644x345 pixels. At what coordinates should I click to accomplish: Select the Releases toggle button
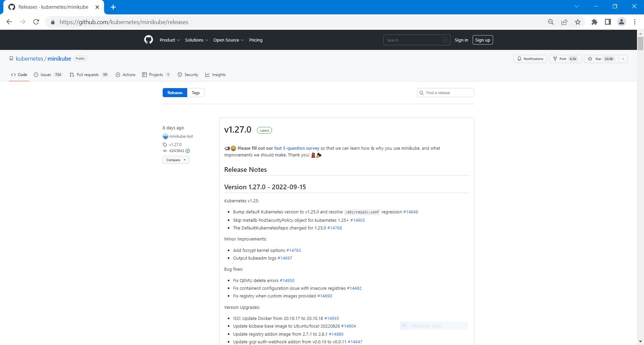tap(175, 93)
